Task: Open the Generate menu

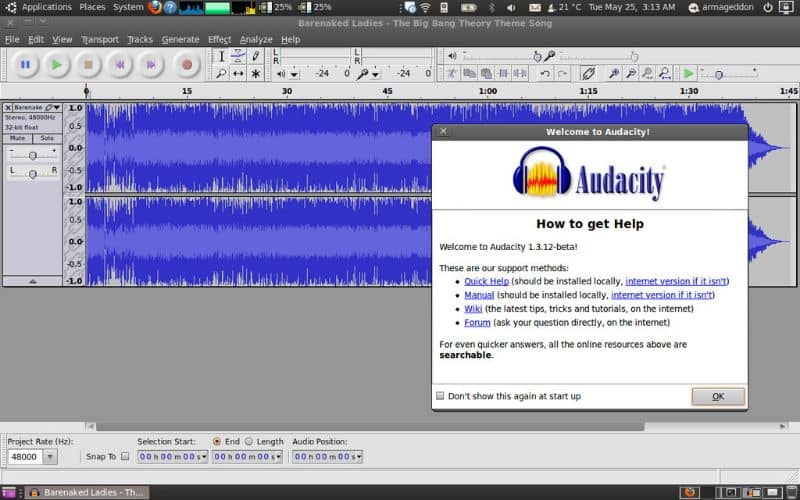Action: [x=180, y=39]
